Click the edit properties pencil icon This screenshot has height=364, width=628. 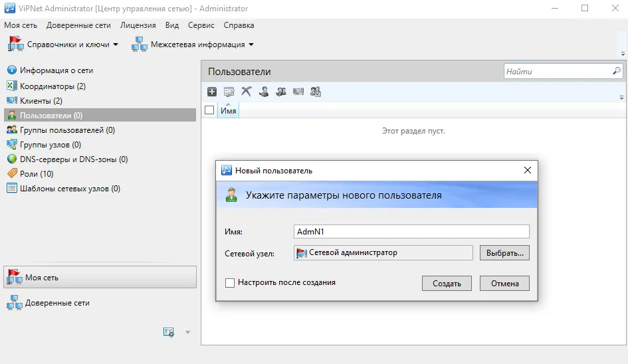[229, 92]
